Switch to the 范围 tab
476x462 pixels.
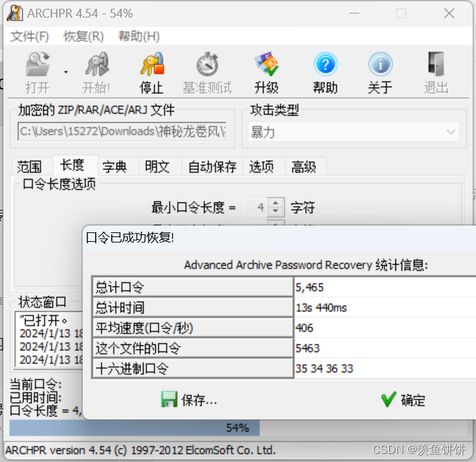pyautogui.click(x=29, y=167)
